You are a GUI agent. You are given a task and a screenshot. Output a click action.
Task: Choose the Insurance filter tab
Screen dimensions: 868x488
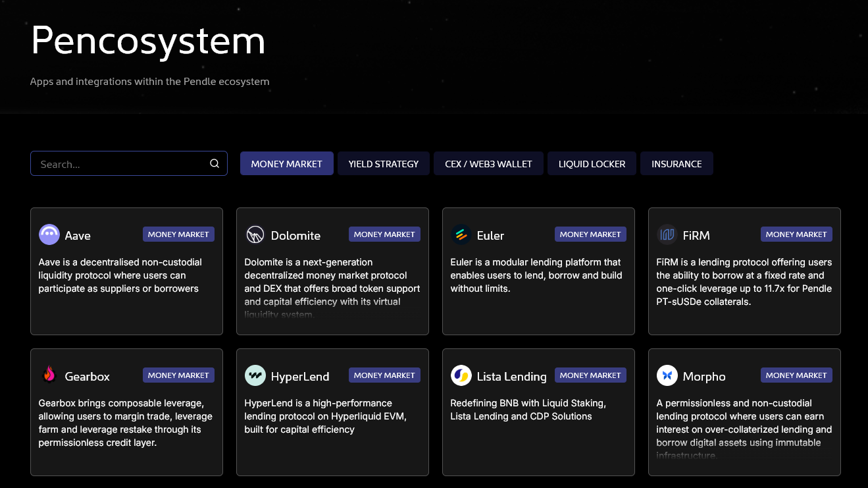677,163
